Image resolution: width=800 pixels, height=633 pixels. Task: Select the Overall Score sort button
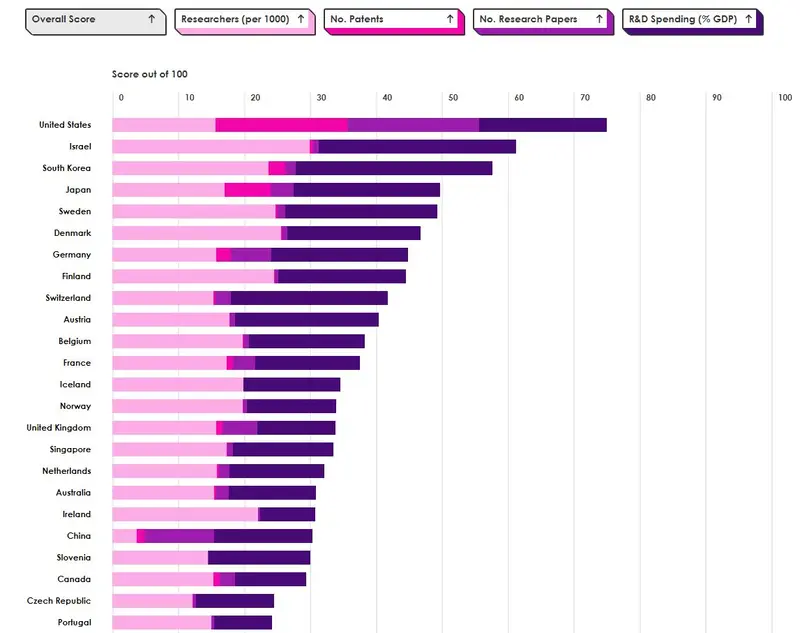pos(96,21)
